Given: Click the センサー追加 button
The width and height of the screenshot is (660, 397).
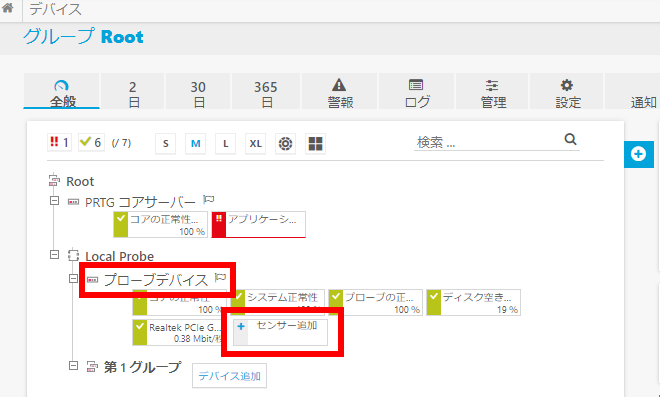Looking at the screenshot, I should (x=281, y=332).
